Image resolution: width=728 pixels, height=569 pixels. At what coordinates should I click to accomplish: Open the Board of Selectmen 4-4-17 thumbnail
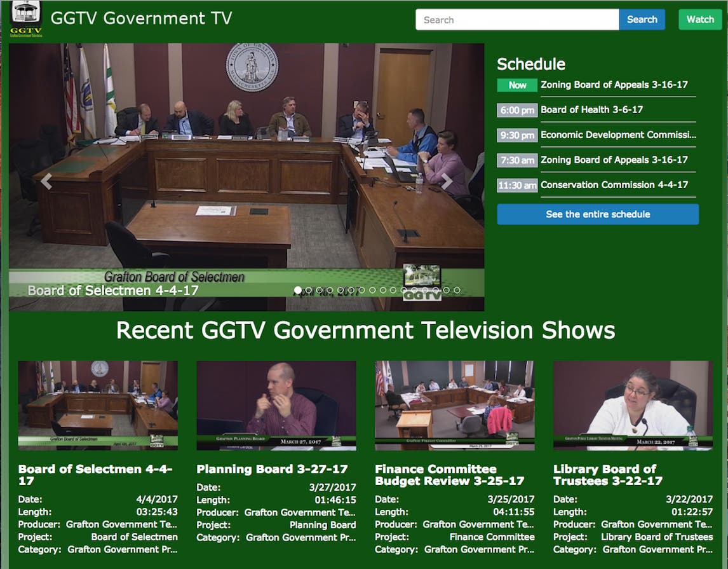click(98, 406)
